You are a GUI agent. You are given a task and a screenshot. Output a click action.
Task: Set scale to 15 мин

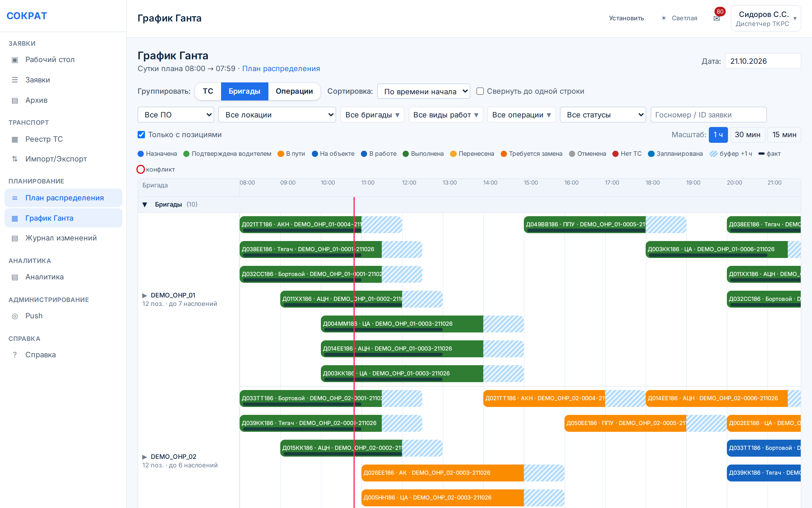784,134
